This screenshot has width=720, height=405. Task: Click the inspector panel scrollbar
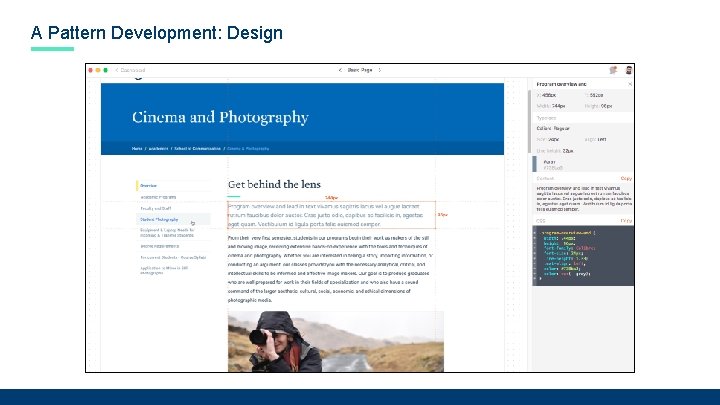529,122
